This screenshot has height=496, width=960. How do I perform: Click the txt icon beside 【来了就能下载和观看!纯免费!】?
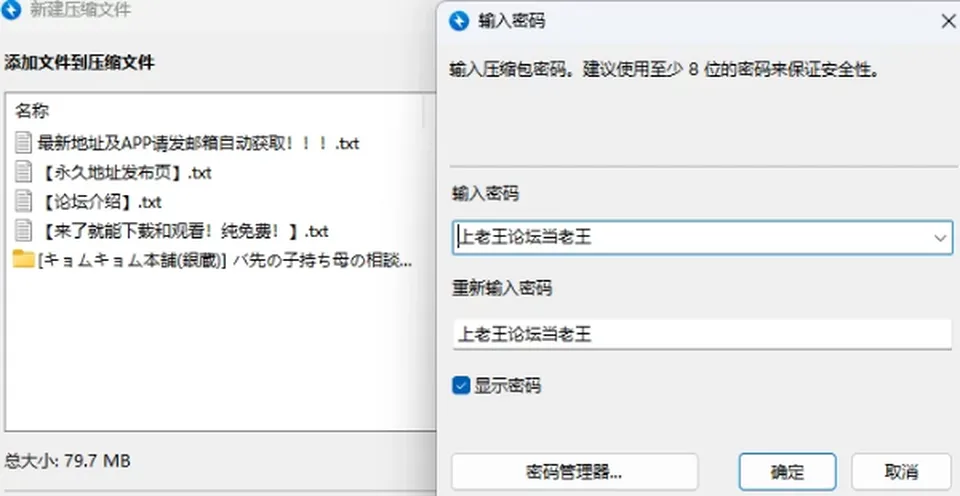click(23, 231)
